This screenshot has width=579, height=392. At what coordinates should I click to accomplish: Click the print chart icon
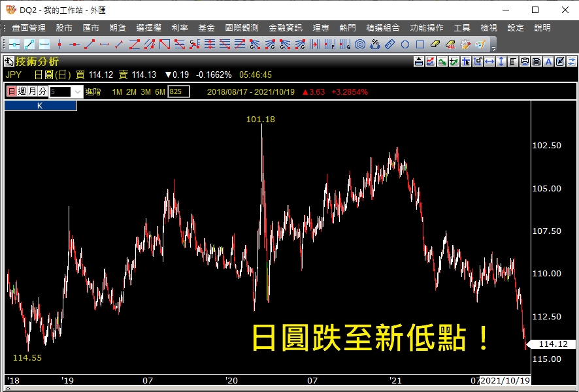pos(525,61)
